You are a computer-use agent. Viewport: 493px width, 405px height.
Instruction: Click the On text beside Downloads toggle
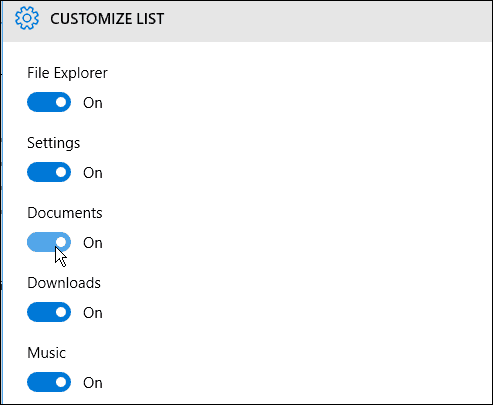coord(93,313)
